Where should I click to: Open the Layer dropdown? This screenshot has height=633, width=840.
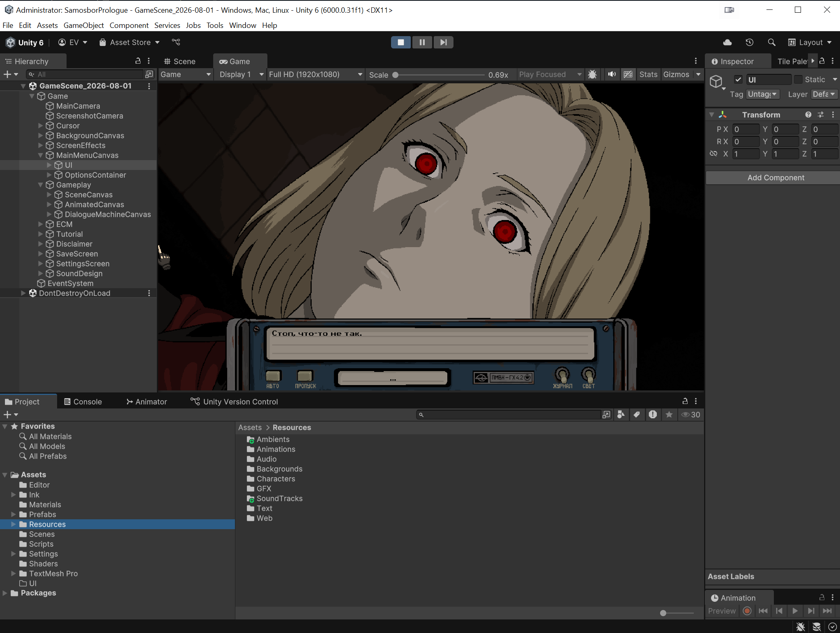click(824, 94)
